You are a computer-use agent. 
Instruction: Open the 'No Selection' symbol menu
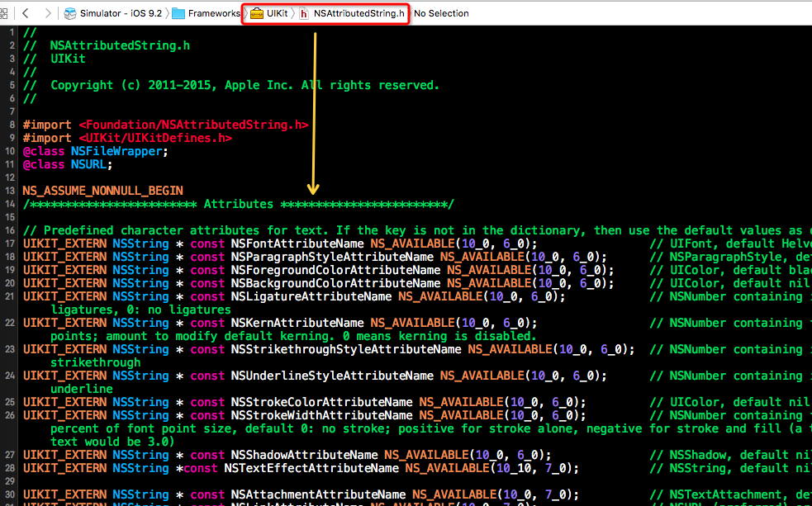[x=441, y=13]
